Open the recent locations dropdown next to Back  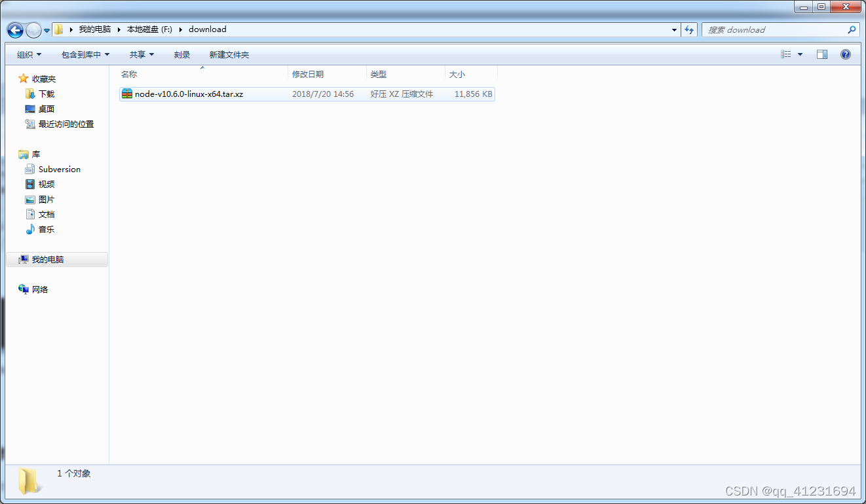click(47, 30)
